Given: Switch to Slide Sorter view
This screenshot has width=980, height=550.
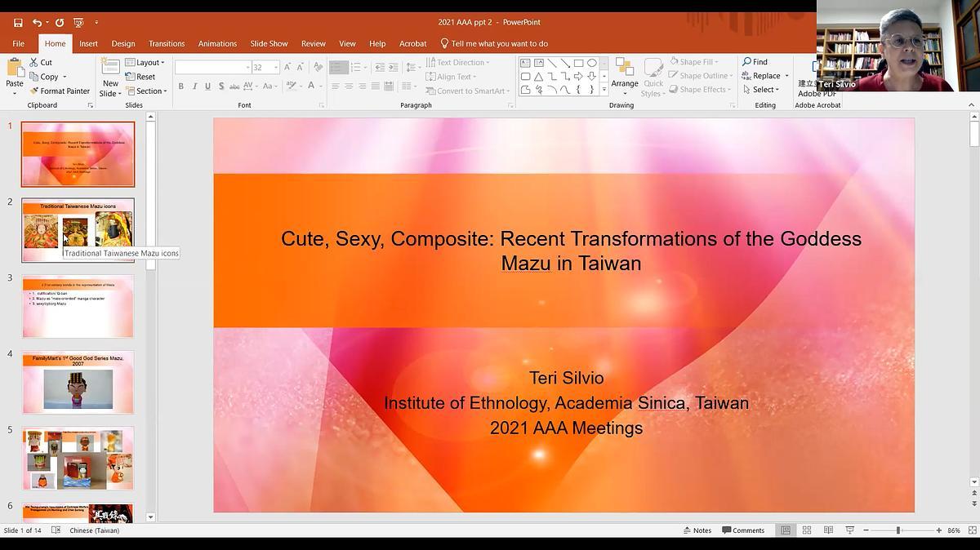Looking at the screenshot, I should (807, 530).
